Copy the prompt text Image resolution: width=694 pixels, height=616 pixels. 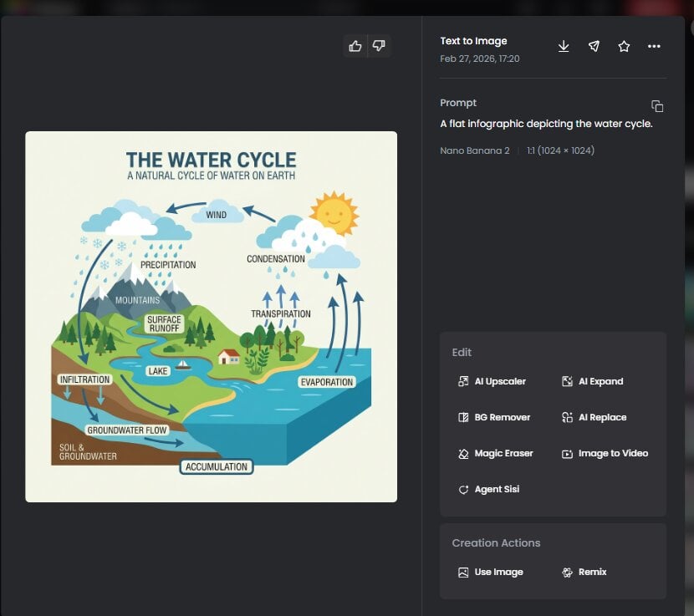pos(657,106)
